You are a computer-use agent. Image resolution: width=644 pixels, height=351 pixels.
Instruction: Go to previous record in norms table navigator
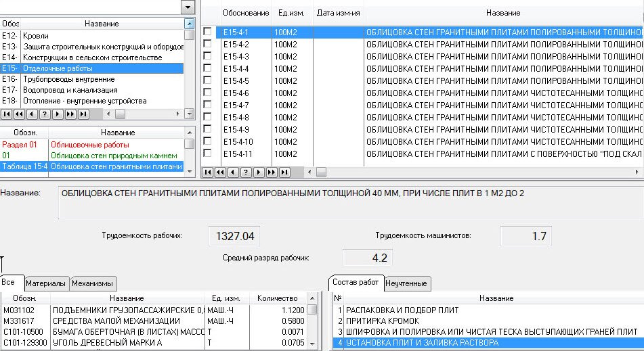point(233,172)
